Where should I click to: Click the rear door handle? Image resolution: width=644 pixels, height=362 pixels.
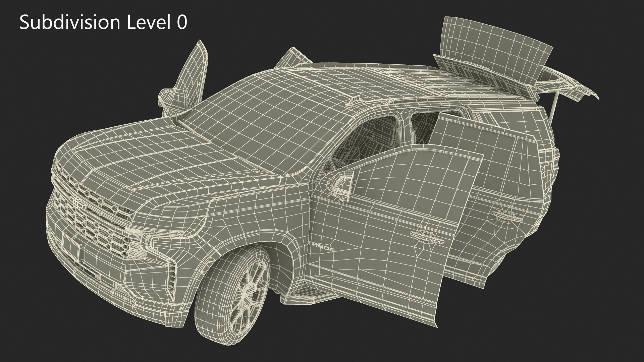coord(507,216)
